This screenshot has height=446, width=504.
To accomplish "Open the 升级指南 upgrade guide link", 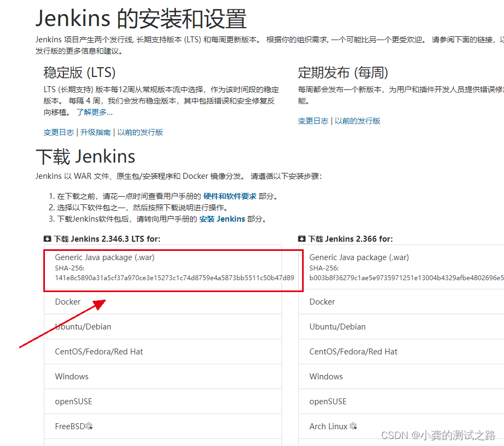I will [95, 132].
